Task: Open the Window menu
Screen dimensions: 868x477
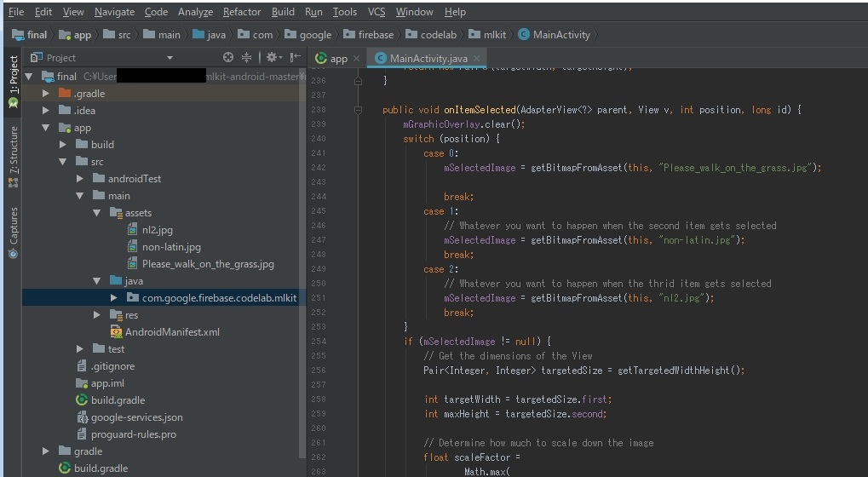Action: point(414,12)
